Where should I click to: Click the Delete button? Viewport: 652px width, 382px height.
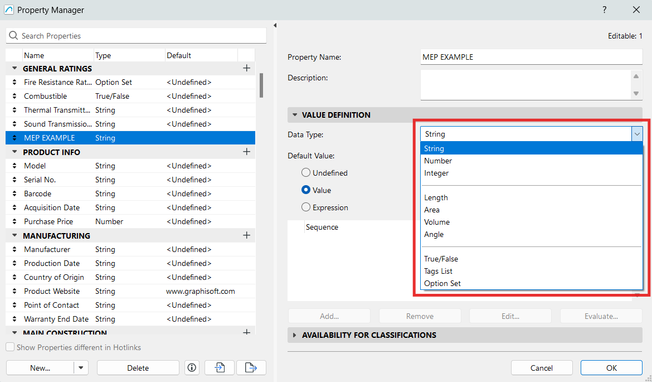tap(138, 368)
